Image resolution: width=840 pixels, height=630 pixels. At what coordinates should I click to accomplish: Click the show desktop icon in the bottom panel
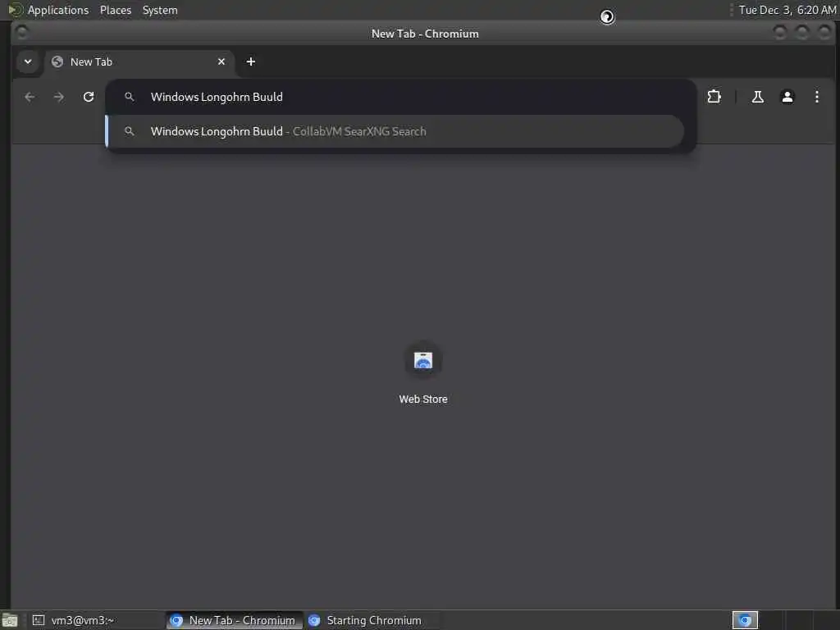[x=10, y=620]
